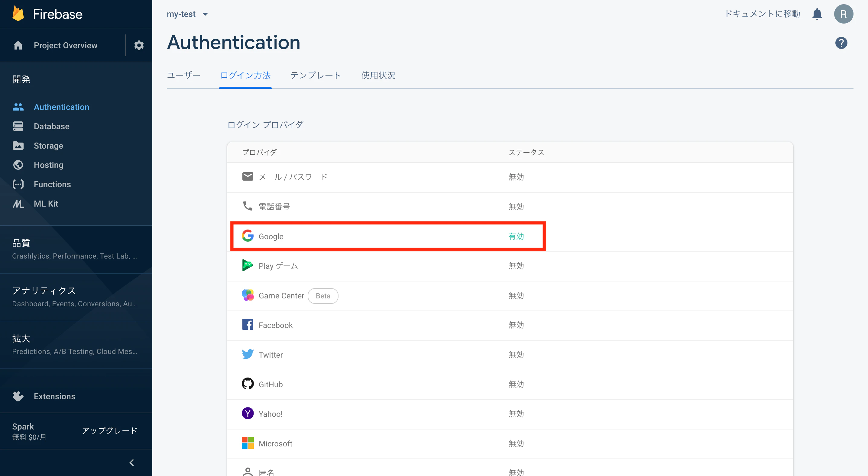Open Functions in the sidebar menu
868x476 pixels.
[x=52, y=184]
